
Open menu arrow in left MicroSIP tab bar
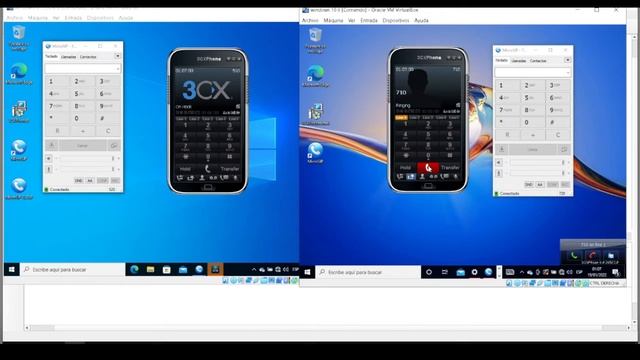pyautogui.click(x=118, y=56)
